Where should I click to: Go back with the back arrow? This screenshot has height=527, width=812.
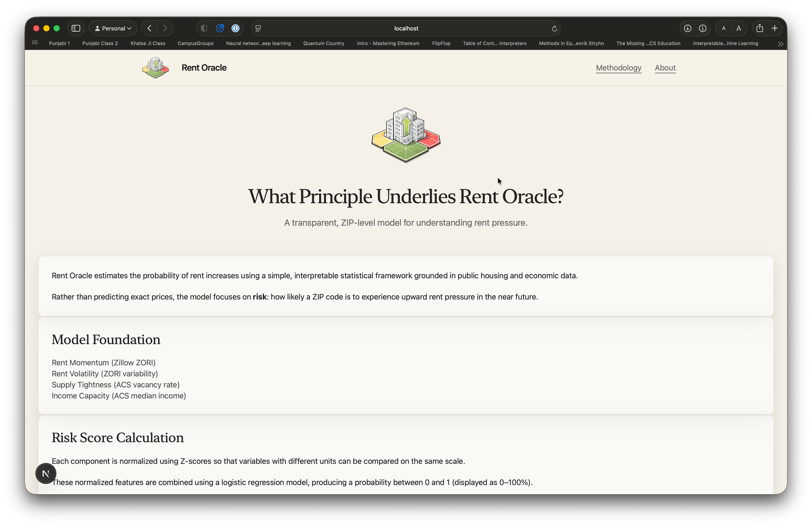[149, 28]
